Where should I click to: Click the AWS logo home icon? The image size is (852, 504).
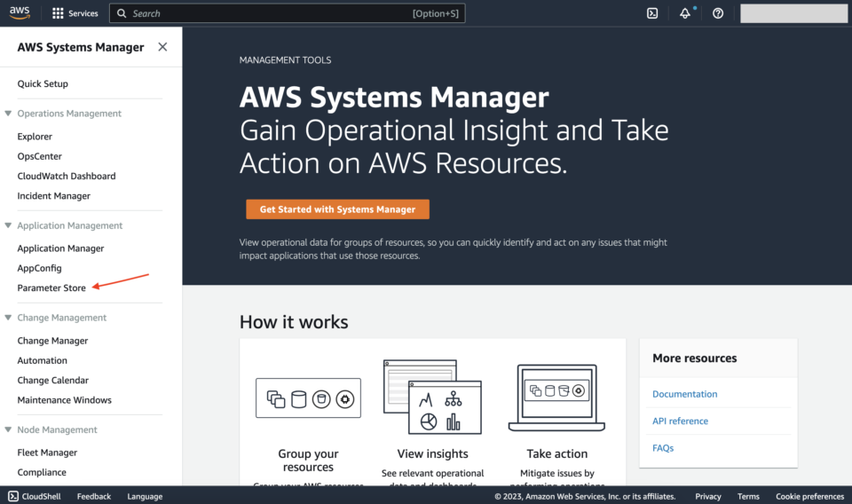20,13
